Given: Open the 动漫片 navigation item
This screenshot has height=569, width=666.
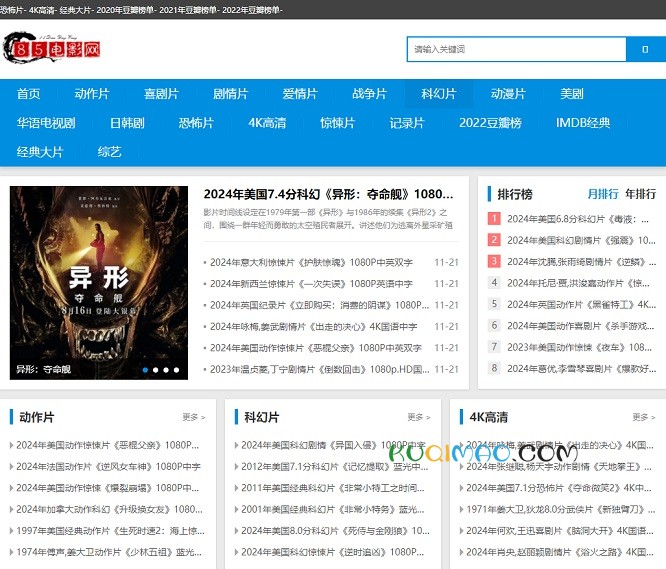Looking at the screenshot, I should pos(508,94).
